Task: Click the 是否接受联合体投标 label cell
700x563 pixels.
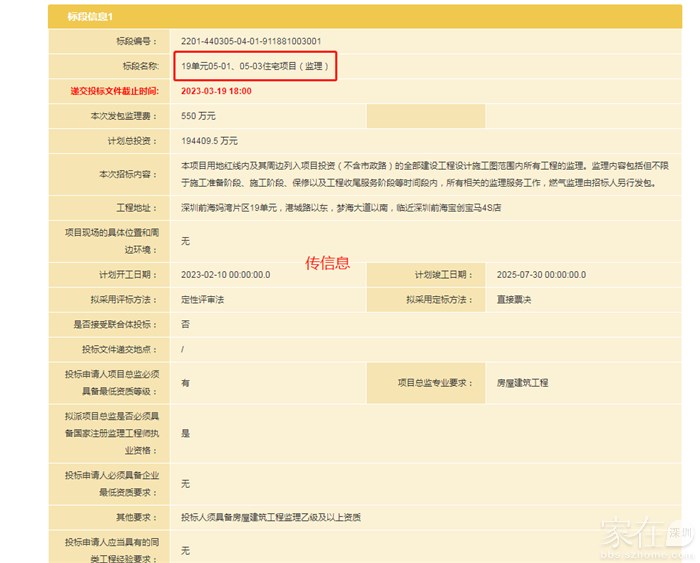Action: click(110, 324)
